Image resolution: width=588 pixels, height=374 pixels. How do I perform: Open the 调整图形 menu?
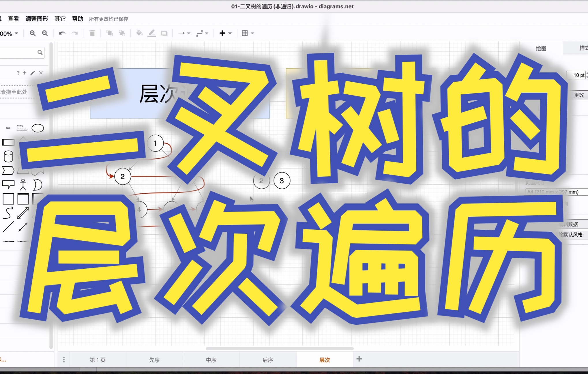click(37, 19)
